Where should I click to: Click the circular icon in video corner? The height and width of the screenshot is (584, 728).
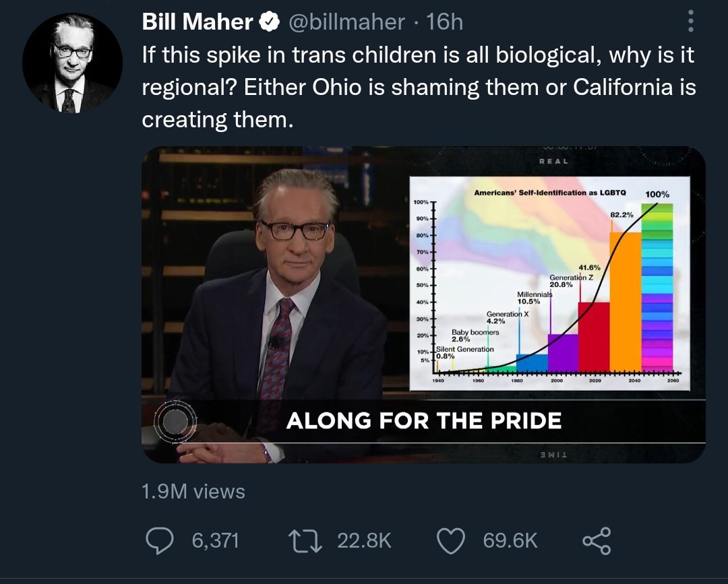point(175,422)
